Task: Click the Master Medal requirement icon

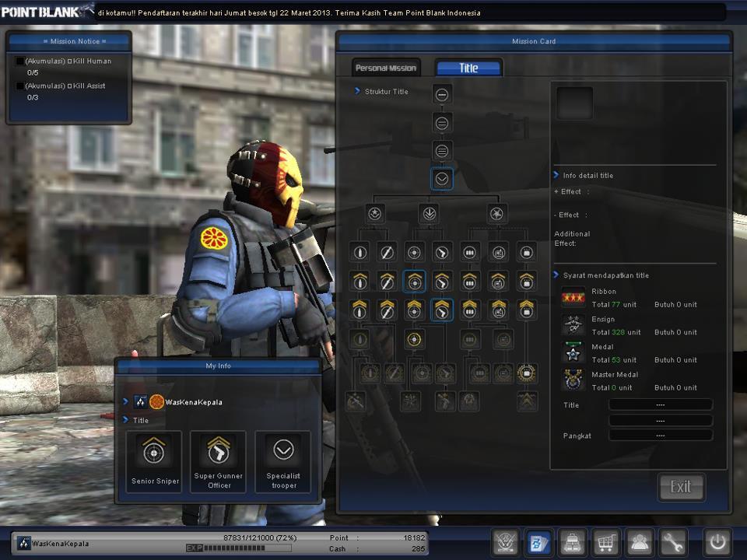Action: [573, 380]
